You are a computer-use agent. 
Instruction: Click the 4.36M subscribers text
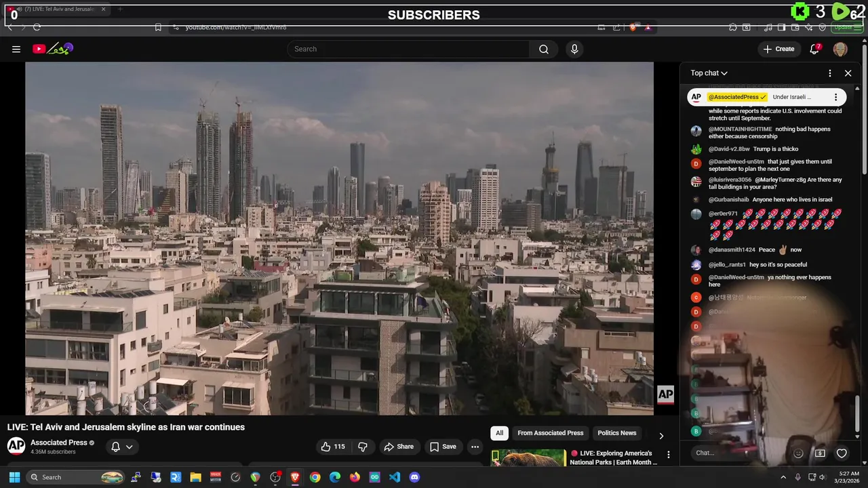click(x=53, y=451)
